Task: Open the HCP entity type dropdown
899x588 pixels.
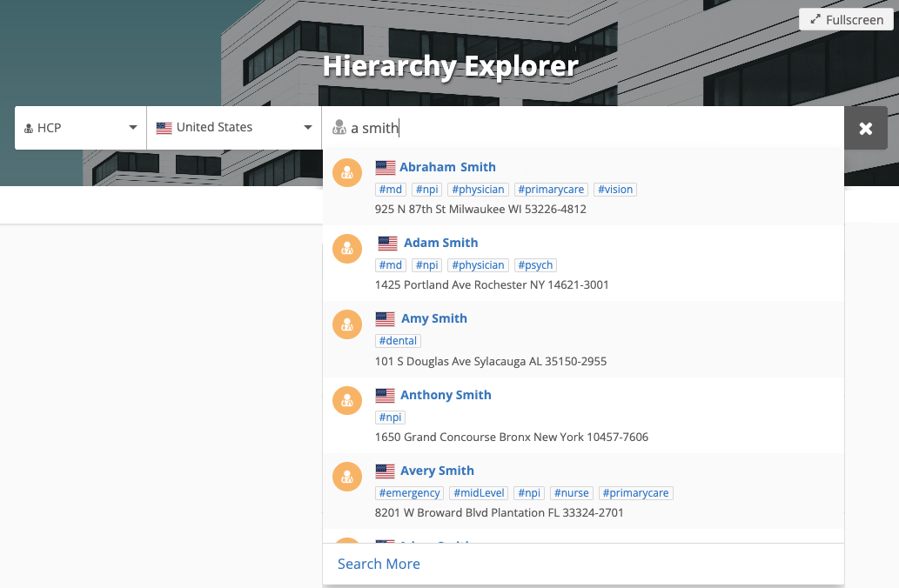Action: coord(80,128)
